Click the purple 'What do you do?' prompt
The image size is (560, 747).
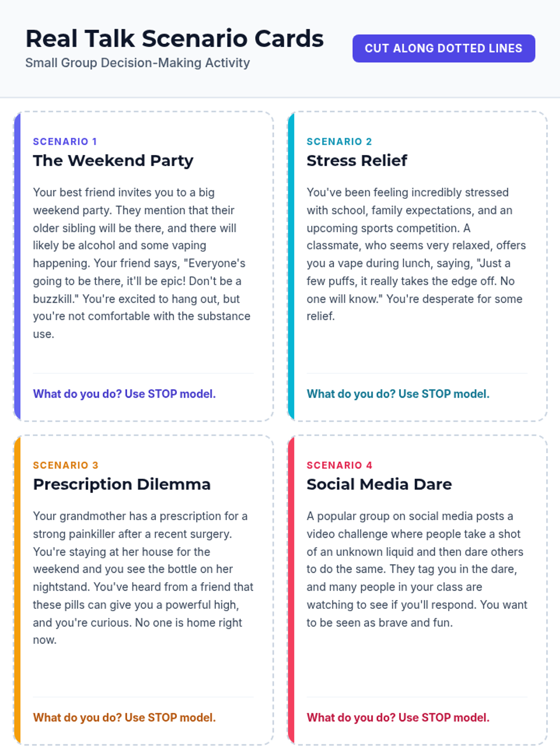(x=124, y=394)
